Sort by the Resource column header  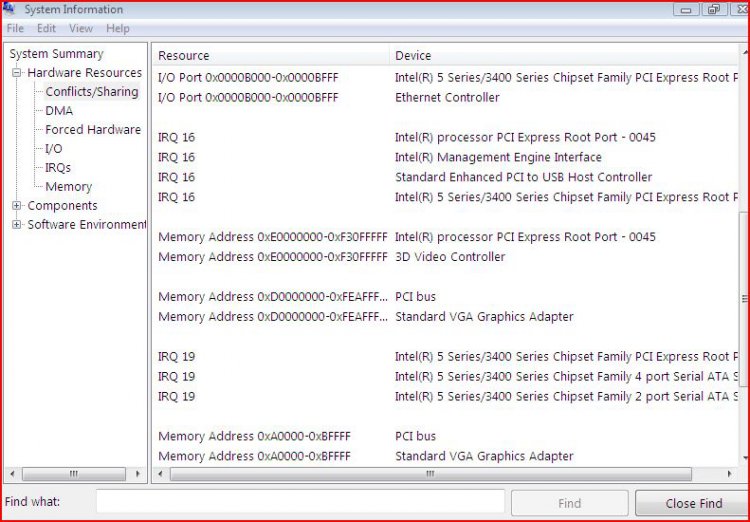(271, 56)
